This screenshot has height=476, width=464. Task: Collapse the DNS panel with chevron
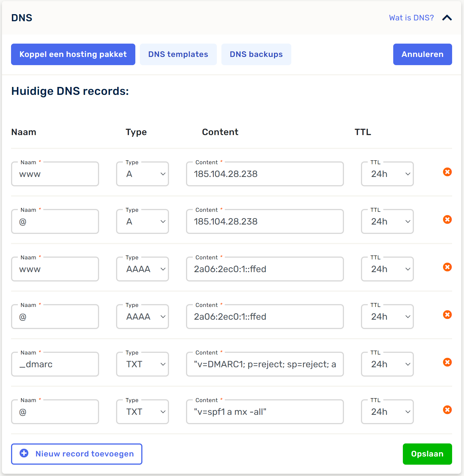coord(447,18)
